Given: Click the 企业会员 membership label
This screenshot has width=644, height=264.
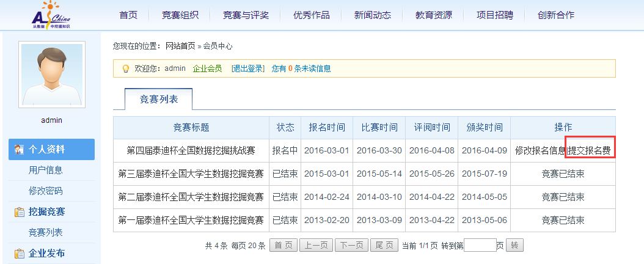Looking at the screenshot, I should coord(207,68).
